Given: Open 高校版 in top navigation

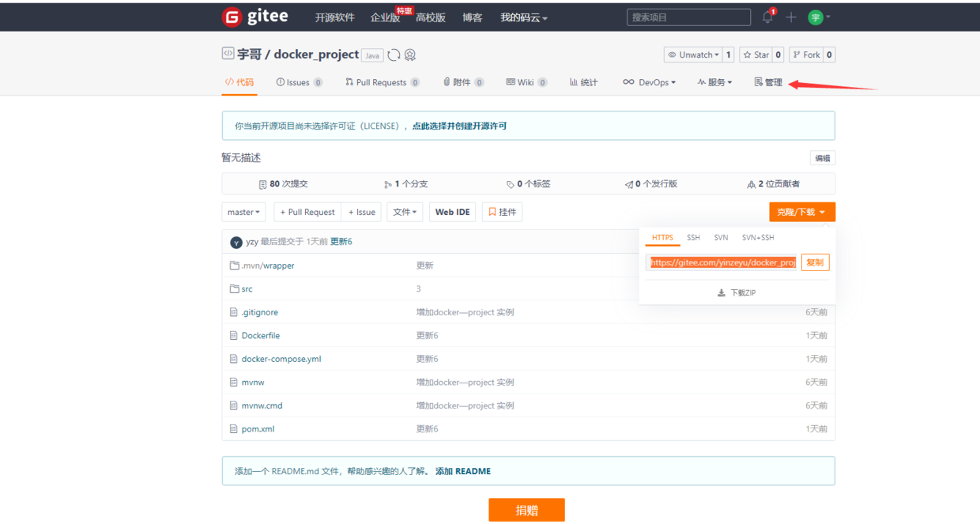Looking at the screenshot, I should pos(431,17).
